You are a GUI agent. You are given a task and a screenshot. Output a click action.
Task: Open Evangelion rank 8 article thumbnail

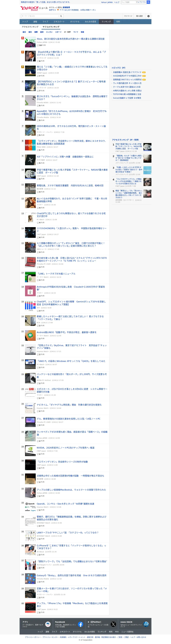30,145
